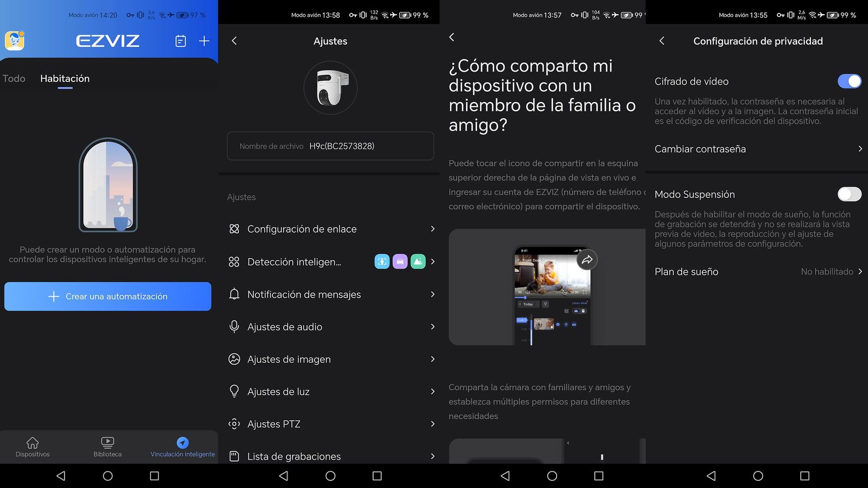Go back from Ajustes screen
868x488 pixels.
click(x=234, y=41)
